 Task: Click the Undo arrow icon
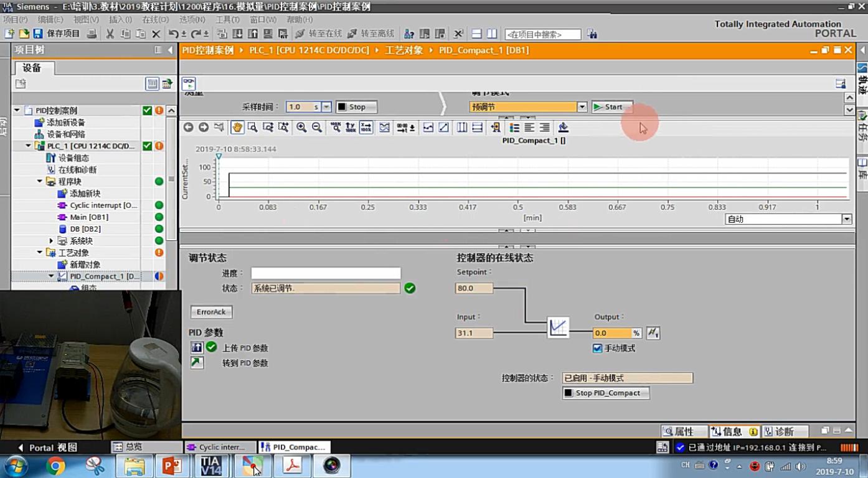pos(174,34)
